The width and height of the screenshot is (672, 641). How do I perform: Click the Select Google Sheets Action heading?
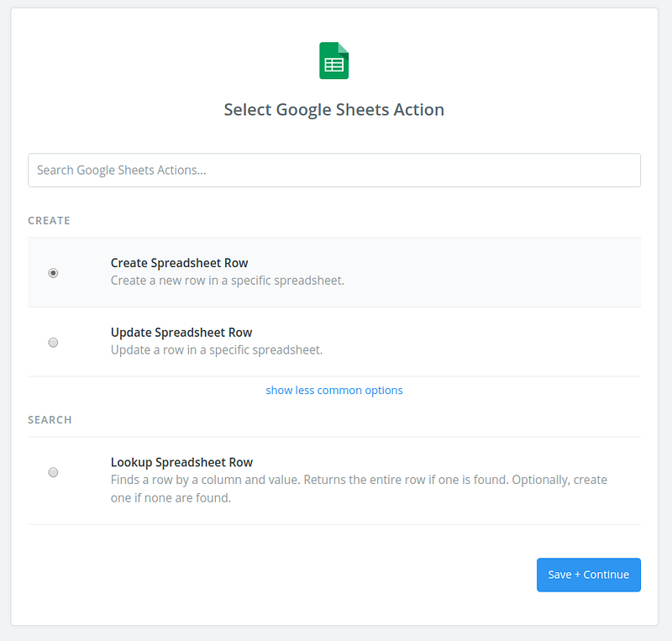(x=333, y=109)
